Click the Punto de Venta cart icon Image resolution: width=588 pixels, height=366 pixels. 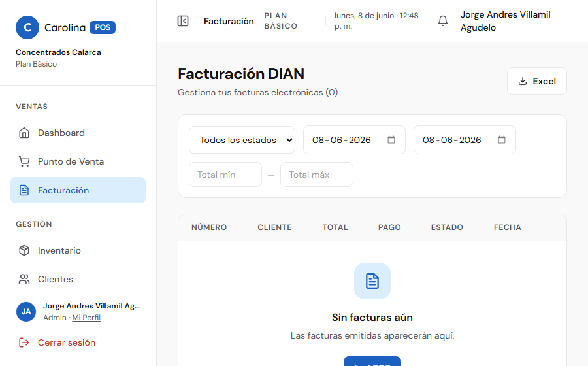[x=24, y=161]
